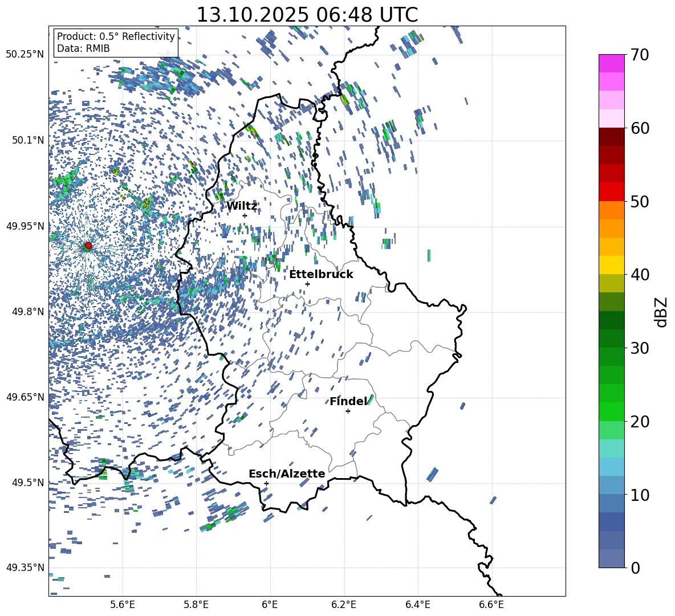Click the cross marker below Wiltz label
The height and width of the screenshot is (616, 675).
click(x=245, y=215)
